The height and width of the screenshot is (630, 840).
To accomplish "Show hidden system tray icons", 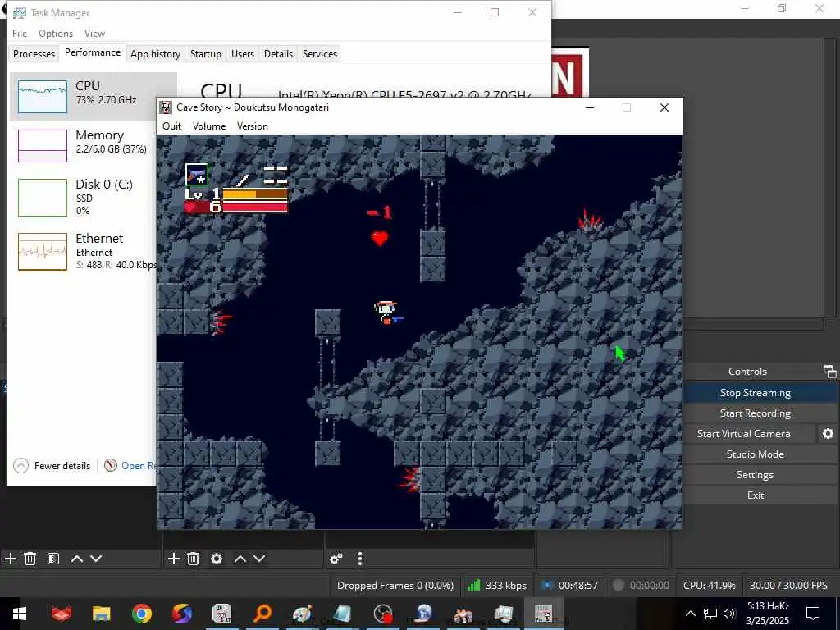I will coord(691,614).
